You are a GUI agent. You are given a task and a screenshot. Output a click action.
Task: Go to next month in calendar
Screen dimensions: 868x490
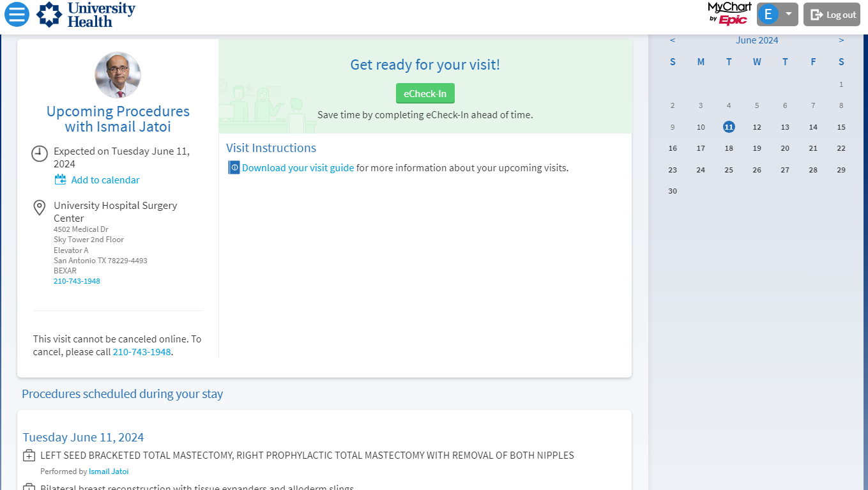click(841, 40)
